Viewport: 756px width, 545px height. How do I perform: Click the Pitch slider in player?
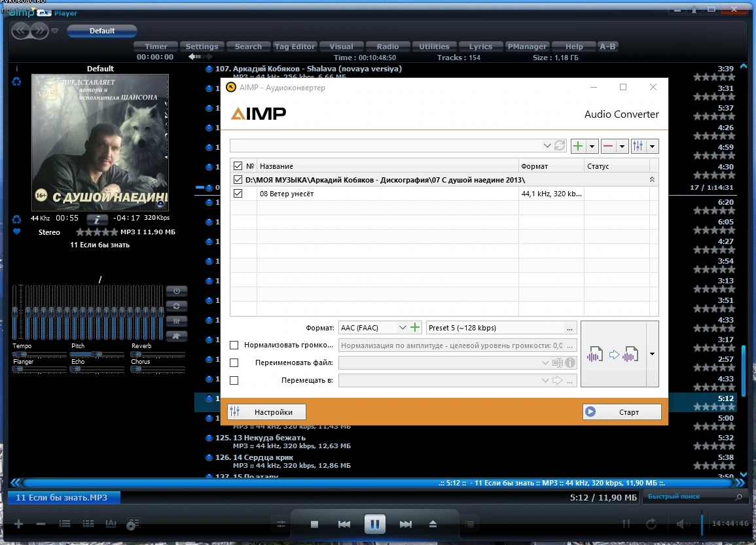click(97, 354)
